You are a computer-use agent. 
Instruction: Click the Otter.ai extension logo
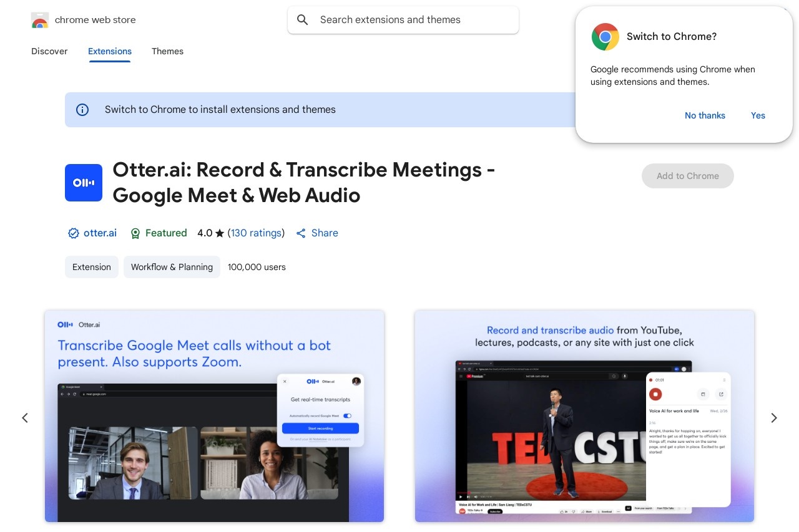coord(84,183)
